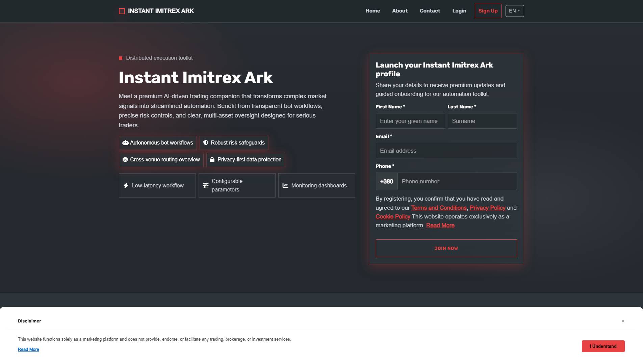Open the +380 country code selector
The height and width of the screenshot is (364, 643).
(387, 181)
